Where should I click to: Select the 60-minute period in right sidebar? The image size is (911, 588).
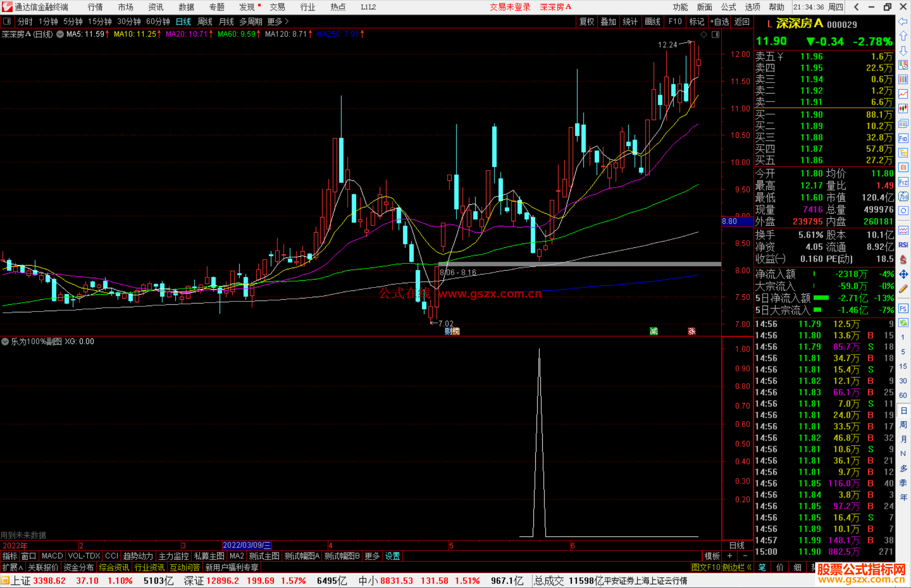[x=903, y=395]
